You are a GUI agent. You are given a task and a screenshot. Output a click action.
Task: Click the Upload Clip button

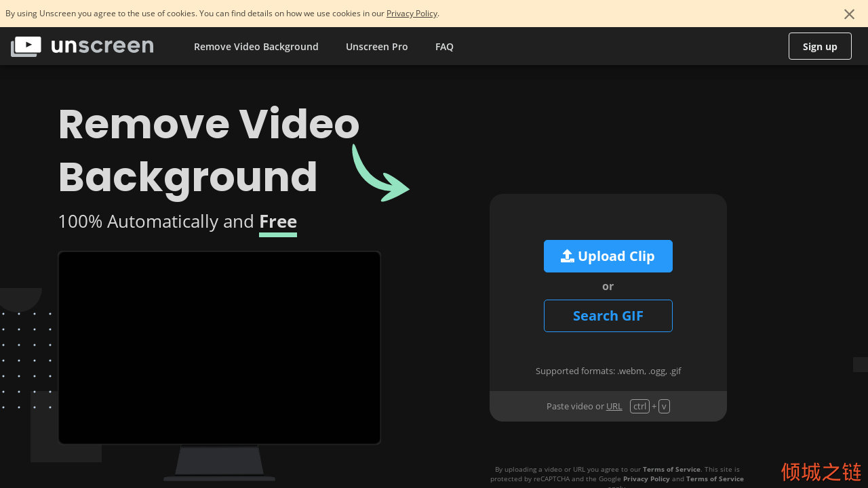click(x=608, y=256)
